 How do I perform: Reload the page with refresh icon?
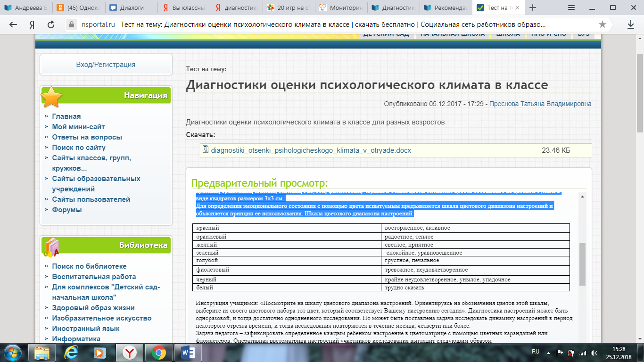(50, 25)
